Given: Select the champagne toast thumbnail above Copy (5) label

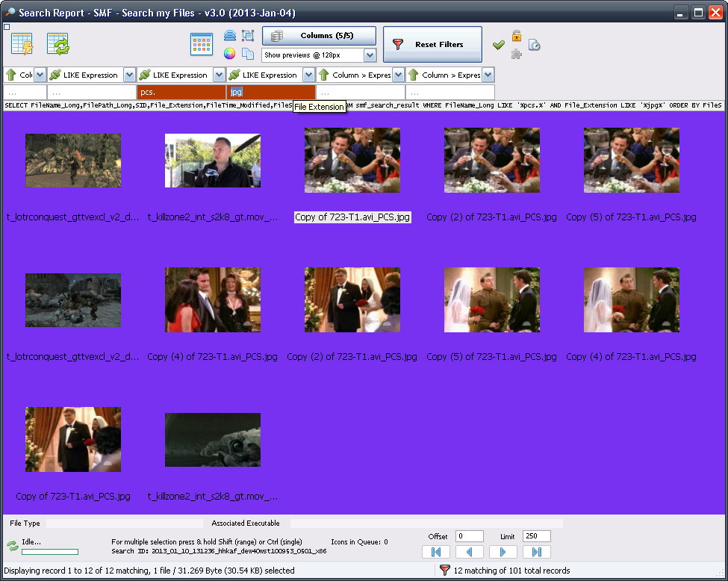Looking at the screenshot, I should 632,161.
